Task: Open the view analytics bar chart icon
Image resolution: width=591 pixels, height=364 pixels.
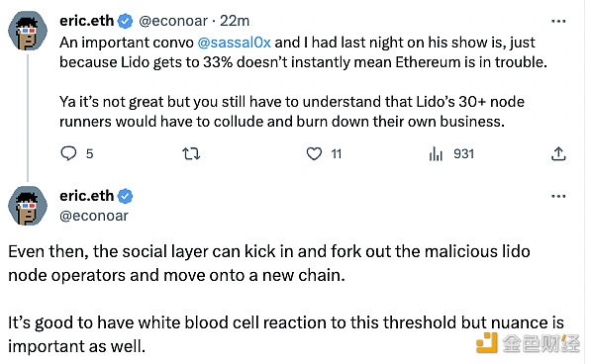Action: (436, 153)
